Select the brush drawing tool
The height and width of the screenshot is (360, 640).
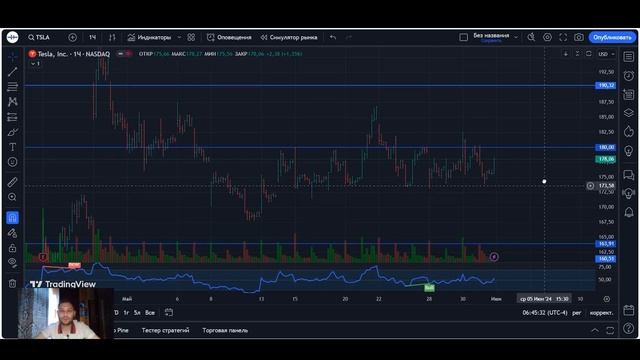click(13, 132)
